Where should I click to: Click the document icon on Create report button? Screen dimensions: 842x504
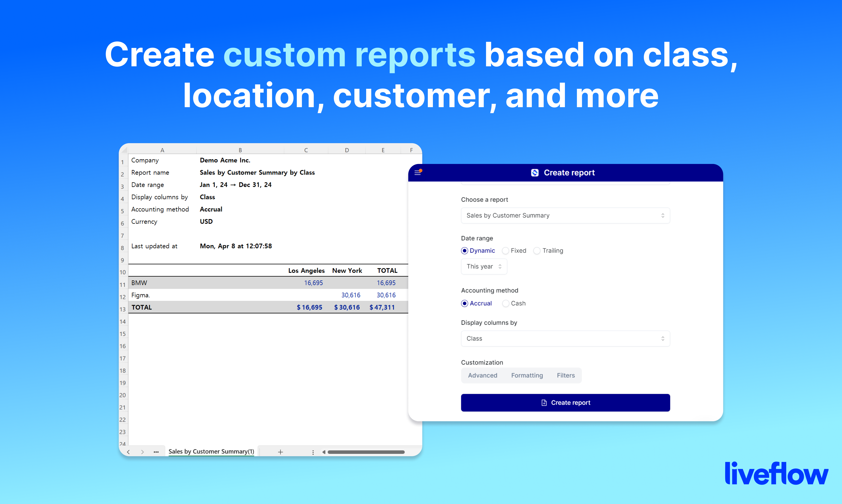point(544,403)
